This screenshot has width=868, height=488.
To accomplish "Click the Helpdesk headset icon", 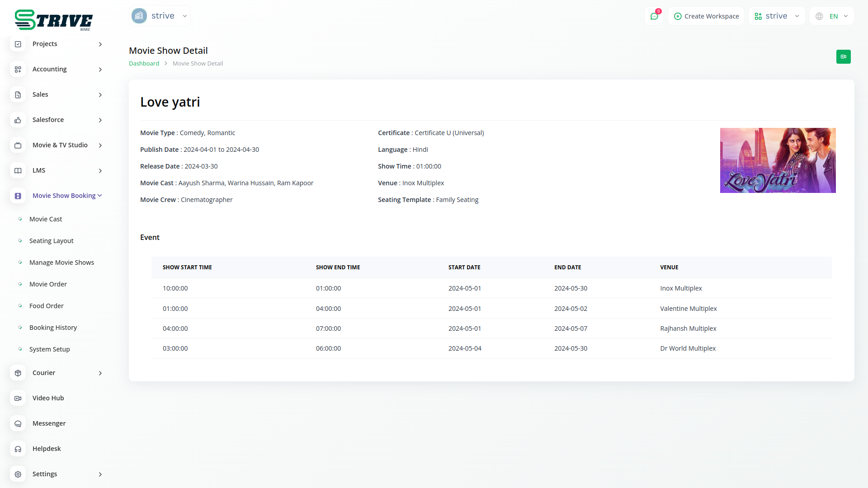I will tap(18, 449).
